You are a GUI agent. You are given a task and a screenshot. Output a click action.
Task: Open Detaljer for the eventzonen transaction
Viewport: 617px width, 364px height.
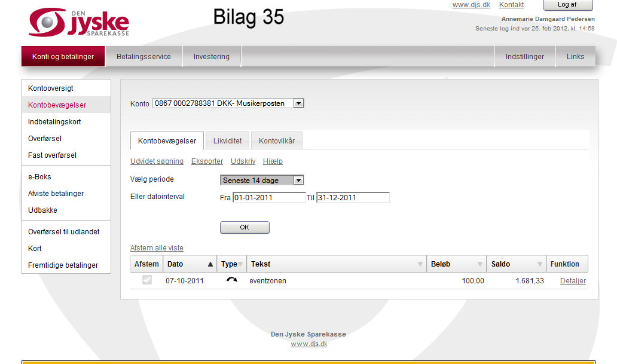tap(573, 280)
